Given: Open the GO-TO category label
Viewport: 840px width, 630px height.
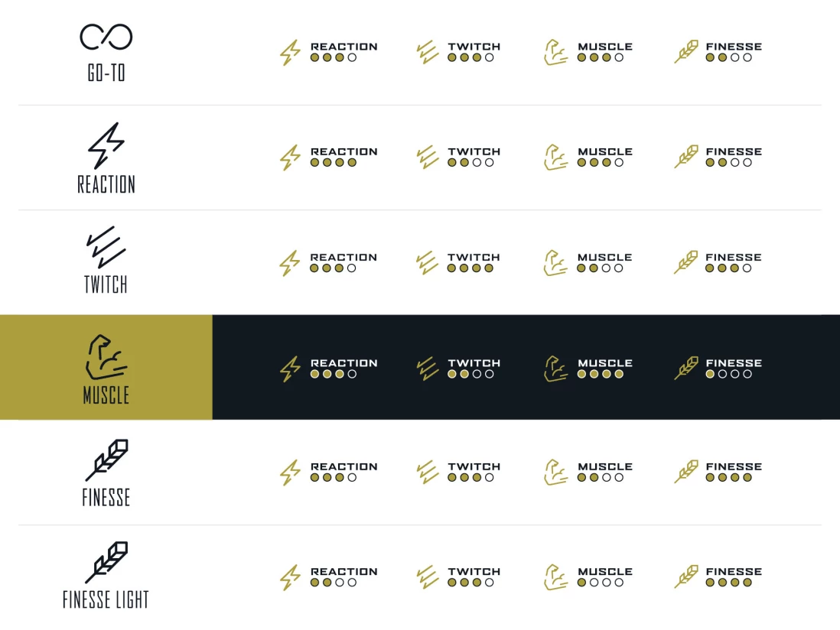Looking at the screenshot, I should click(106, 73).
